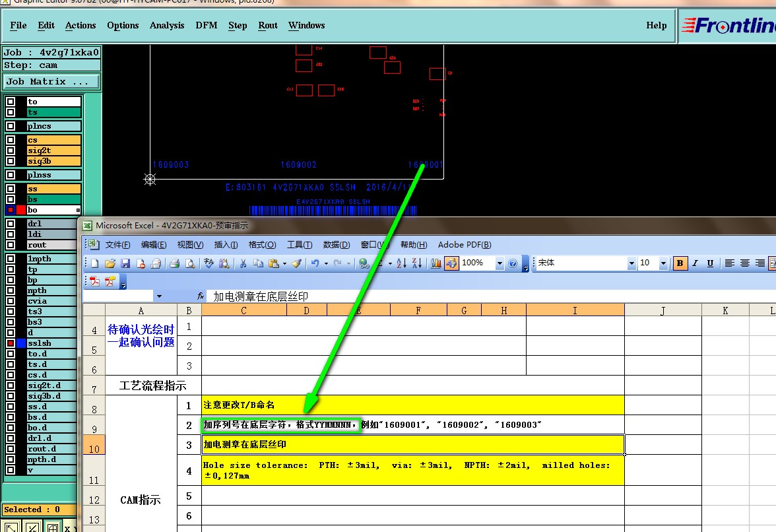Open the 数据(D) menu in Excel
Image resolution: width=776 pixels, height=532 pixels.
[x=337, y=244]
